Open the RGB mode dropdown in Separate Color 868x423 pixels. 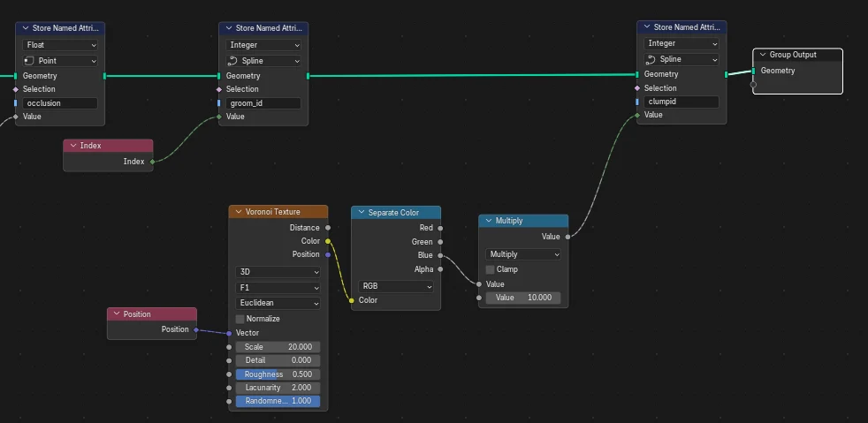point(396,286)
